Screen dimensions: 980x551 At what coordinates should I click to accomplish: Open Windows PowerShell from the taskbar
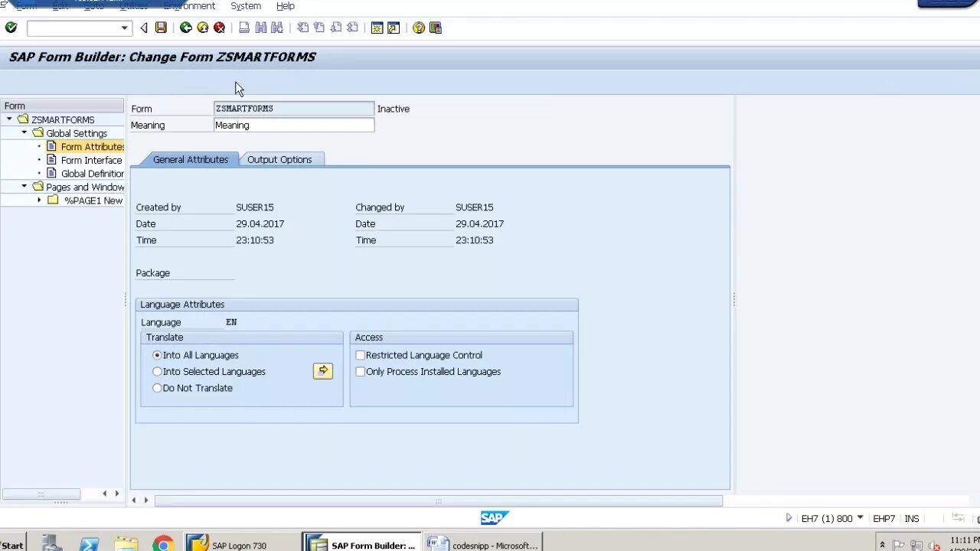coord(89,543)
